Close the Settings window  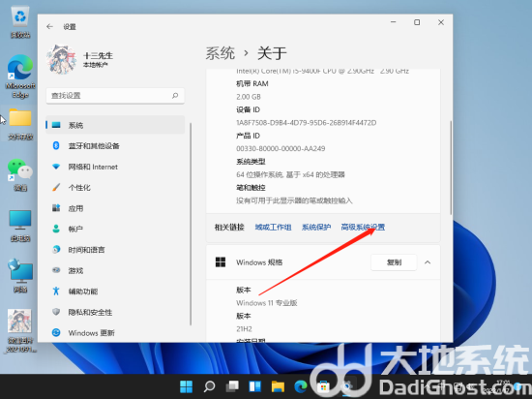coord(441,22)
